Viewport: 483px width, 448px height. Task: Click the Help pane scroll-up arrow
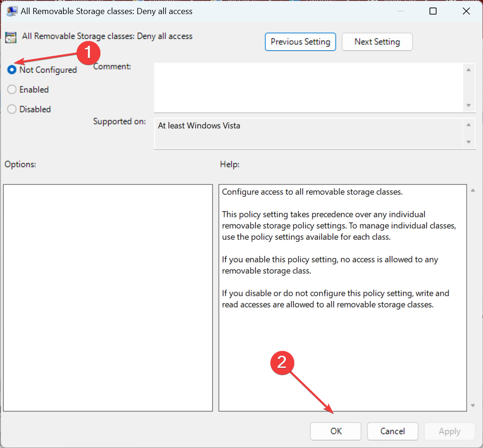pyautogui.click(x=473, y=190)
